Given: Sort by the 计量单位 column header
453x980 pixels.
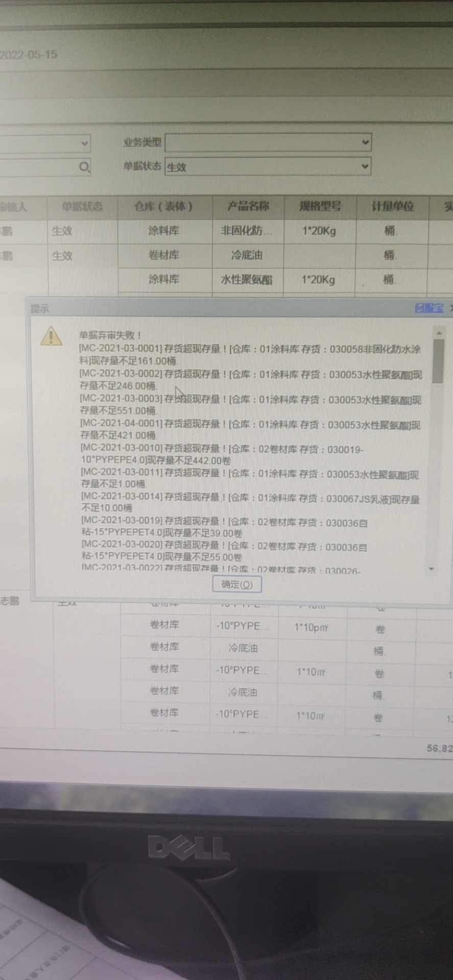Looking at the screenshot, I should [392, 207].
